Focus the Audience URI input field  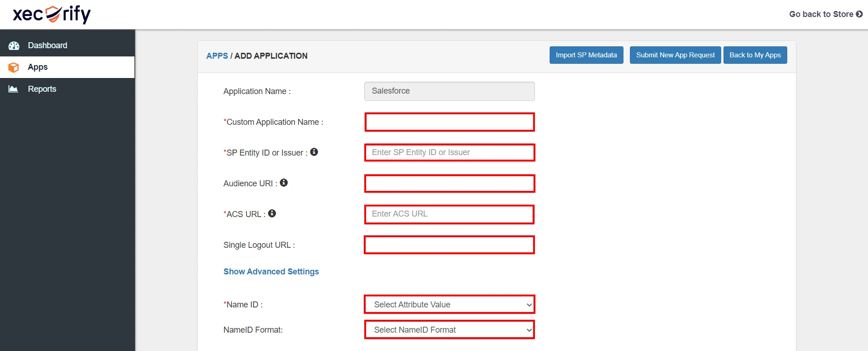coord(450,184)
